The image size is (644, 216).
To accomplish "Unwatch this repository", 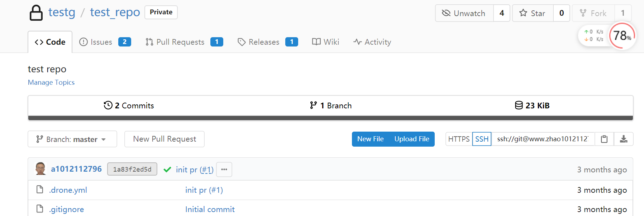I will pos(464,13).
